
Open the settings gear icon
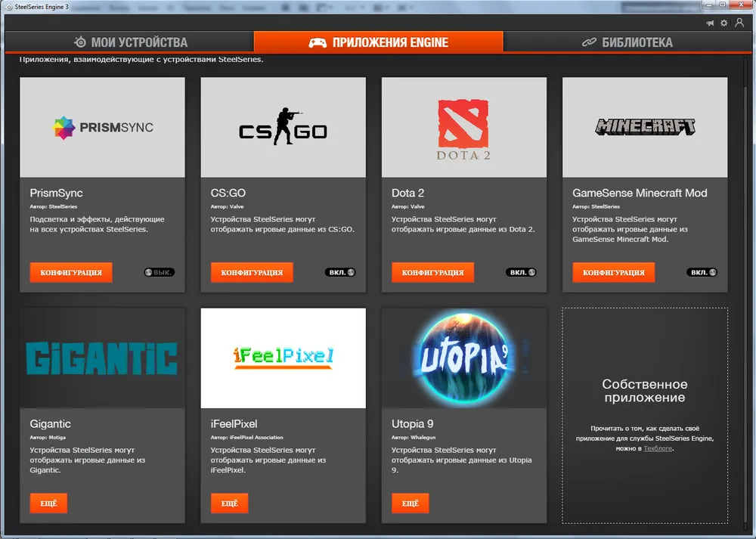coord(723,23)
